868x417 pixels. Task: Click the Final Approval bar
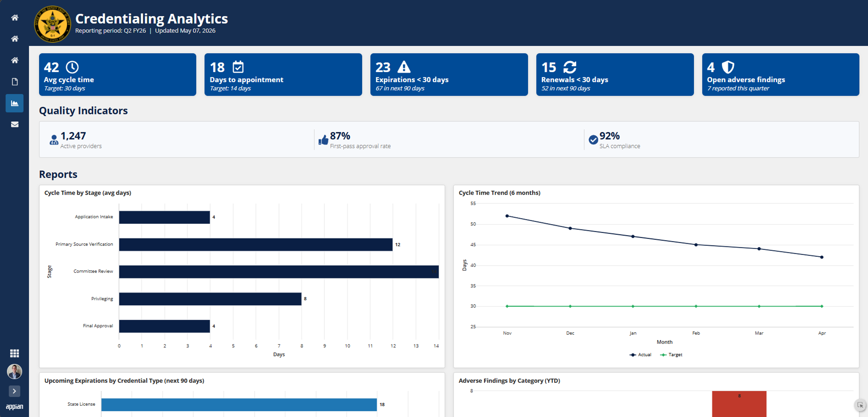click(x=164, y=326)
